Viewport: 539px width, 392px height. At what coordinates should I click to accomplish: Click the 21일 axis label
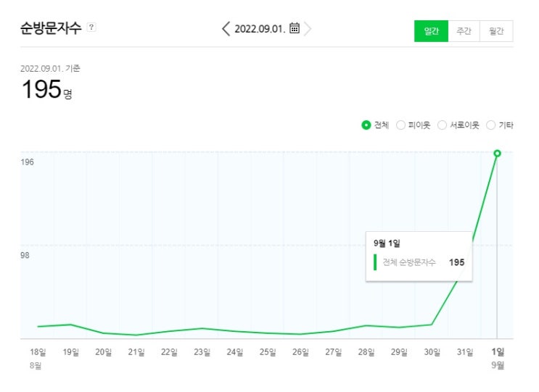(136, 352)
